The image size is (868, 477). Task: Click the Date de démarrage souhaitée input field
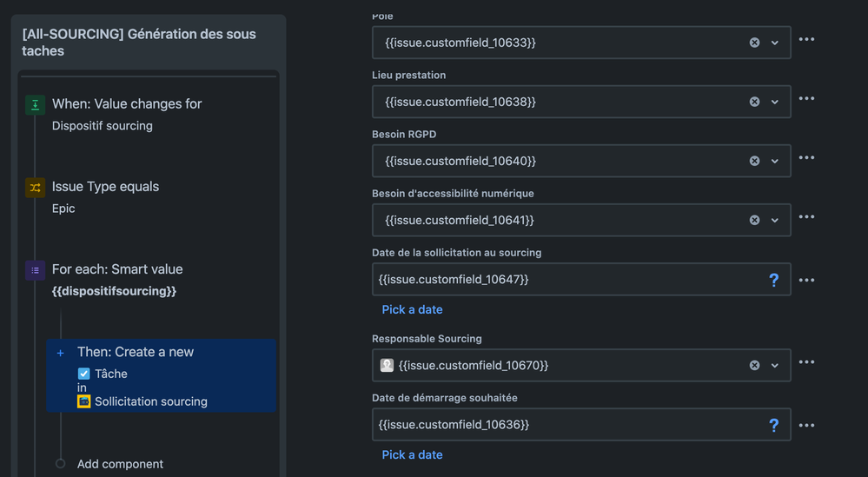(x=565, y=425)
